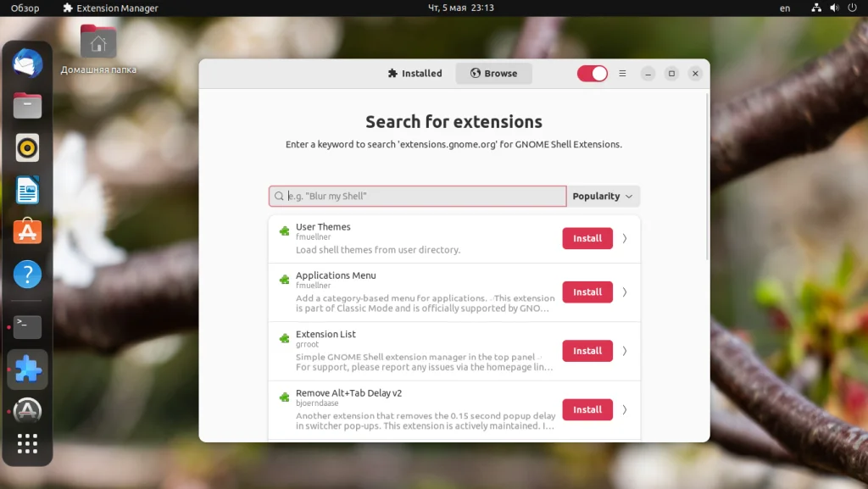Launch Rhythmbox music player from dock
This screenshot has width=868, height=489.
tap(27, 147)
